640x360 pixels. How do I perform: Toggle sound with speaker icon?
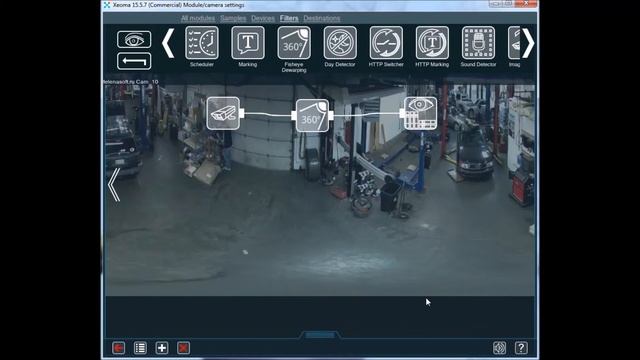500,348
